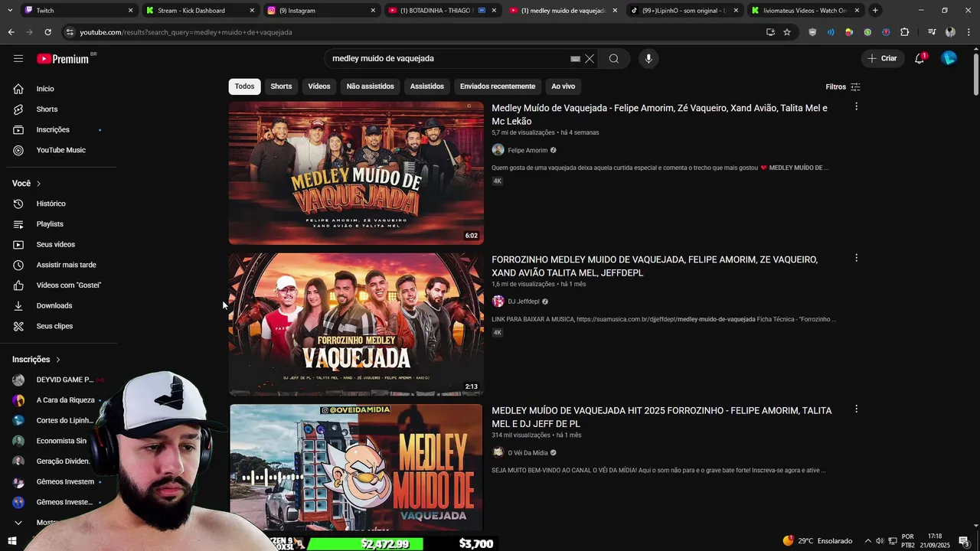Open title "MEDLEY MUÍDO DE VAQUEJADA HIT 2025"
980x551 pixels.
pos(661,417)
